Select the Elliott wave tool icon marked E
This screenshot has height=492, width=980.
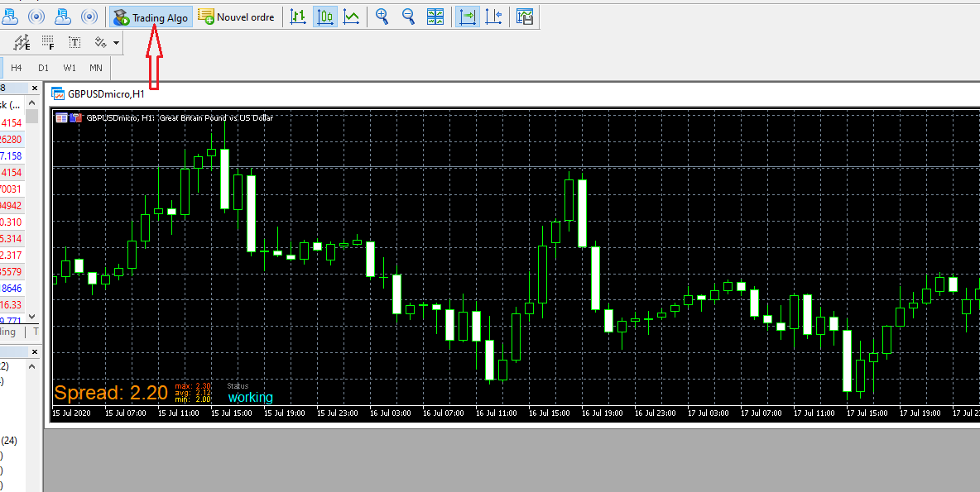[x=22, y=42]
